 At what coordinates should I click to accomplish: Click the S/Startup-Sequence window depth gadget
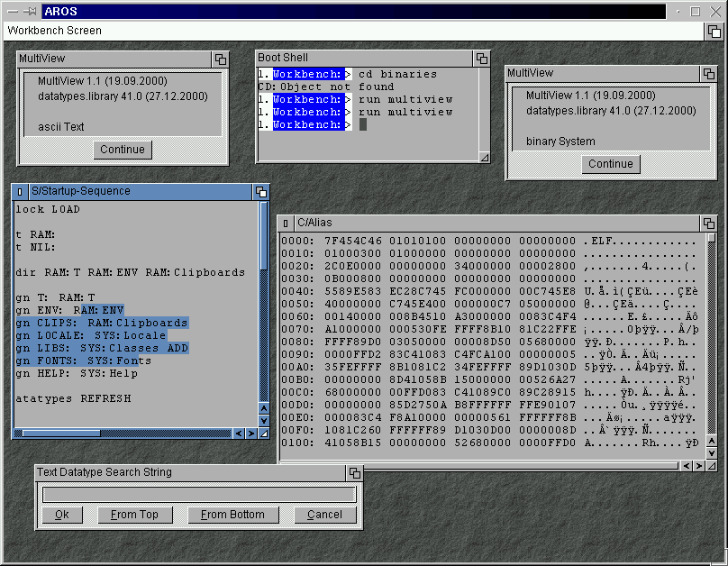click(260, 191)
